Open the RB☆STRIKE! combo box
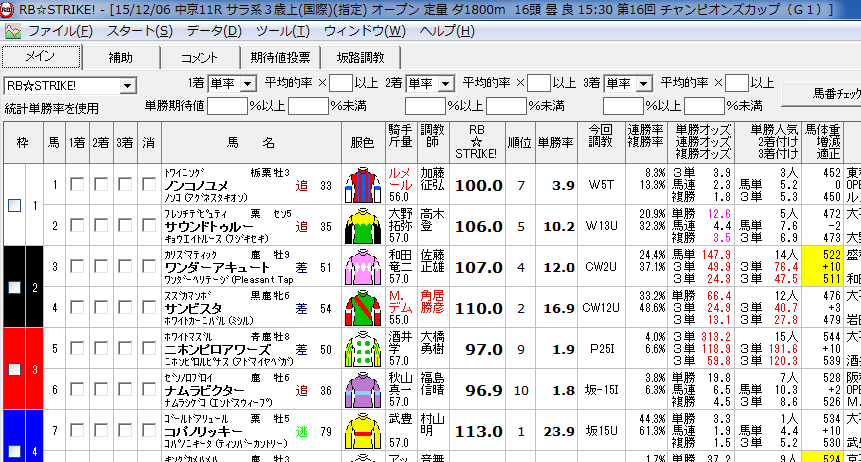Viewport: 861px width, 462px height. pos(70,86)
